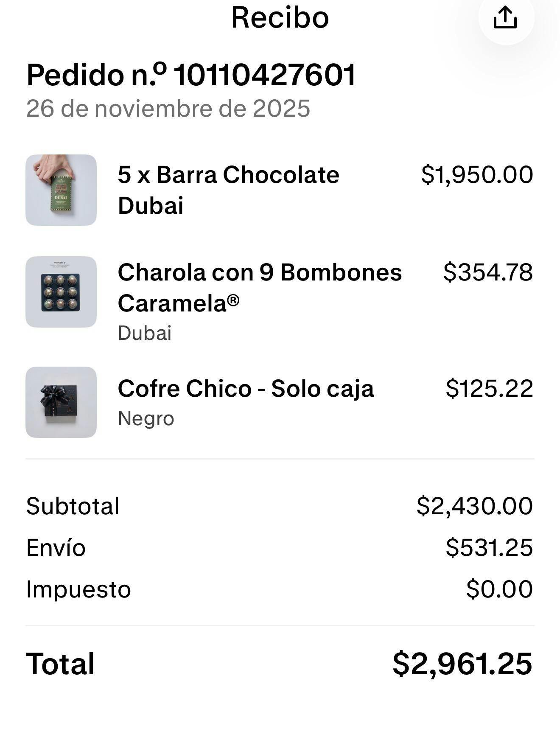Click the $354.78 item price
The image size is (560, 729).
coord(488,272)
